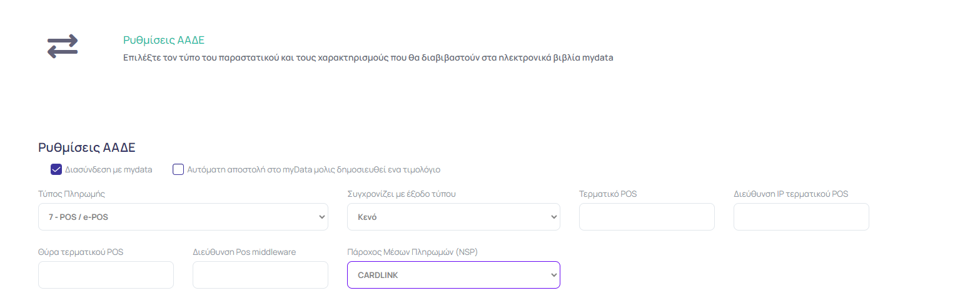Expand the Συγχρονίζει με έξοδο τύπου dropdown
This screenshot has height=308, width=980.
453,217
